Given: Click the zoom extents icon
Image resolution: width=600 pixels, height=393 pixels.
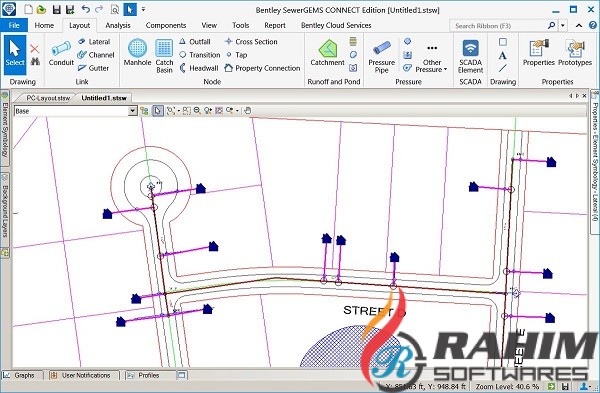Looking at the screenshot, I should 171,111.
